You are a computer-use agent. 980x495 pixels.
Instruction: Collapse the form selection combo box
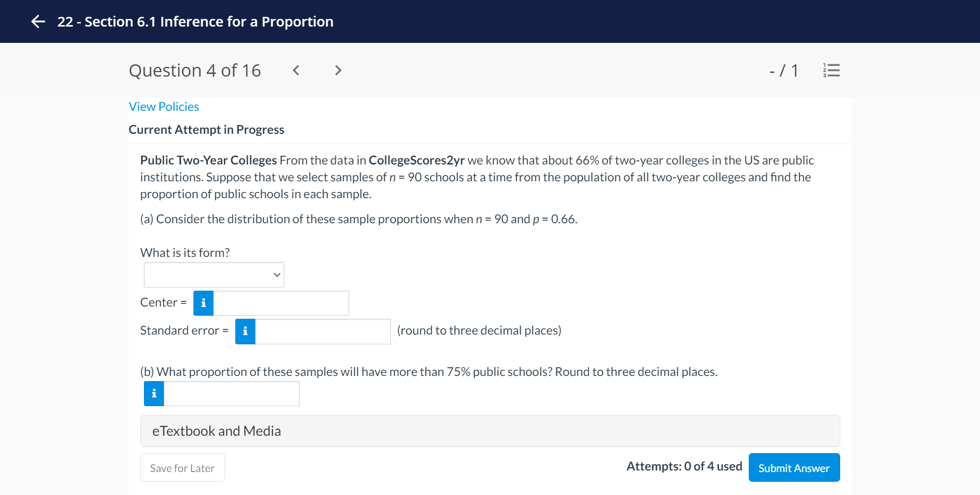tap(276, 274)
